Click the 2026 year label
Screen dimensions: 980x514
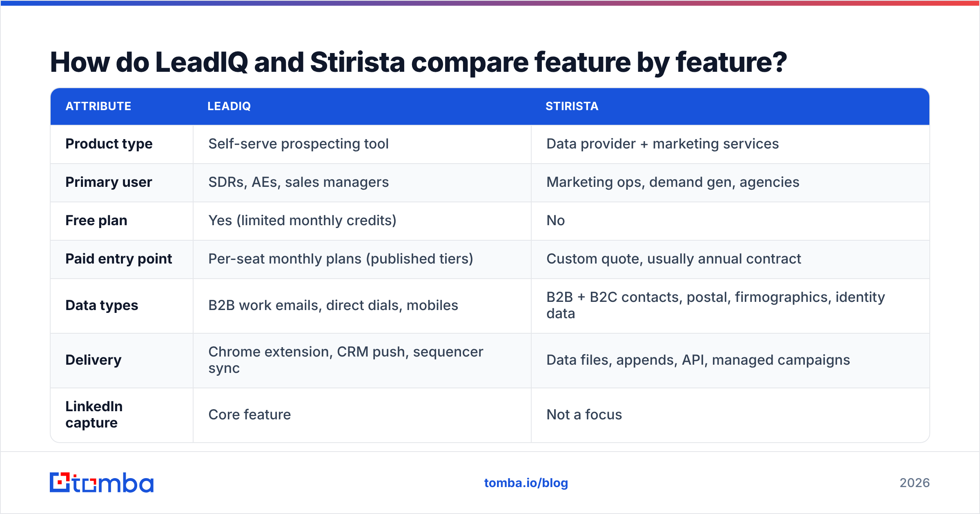(x=915, y=483)
